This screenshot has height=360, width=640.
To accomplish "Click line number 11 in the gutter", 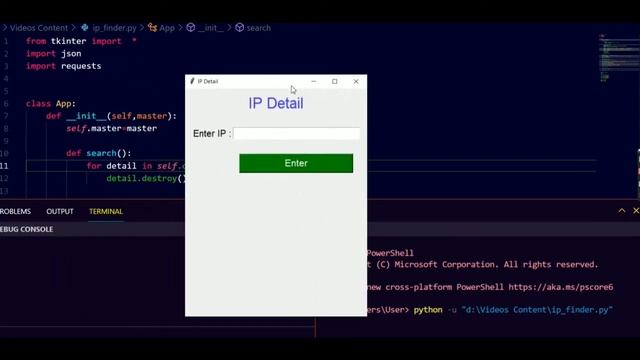I will [x=4, y=166].
